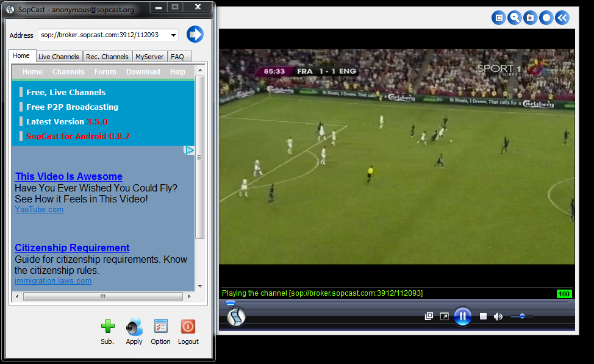Screen dimensions: 594x364
Task: Open the MyServer tab
Action: click(x=149, y=57)
